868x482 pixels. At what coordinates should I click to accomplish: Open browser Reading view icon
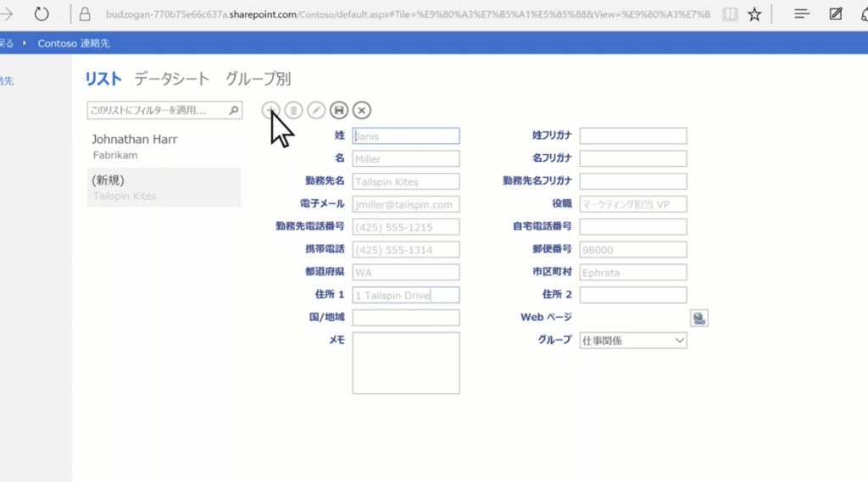(x=730, y=14)
